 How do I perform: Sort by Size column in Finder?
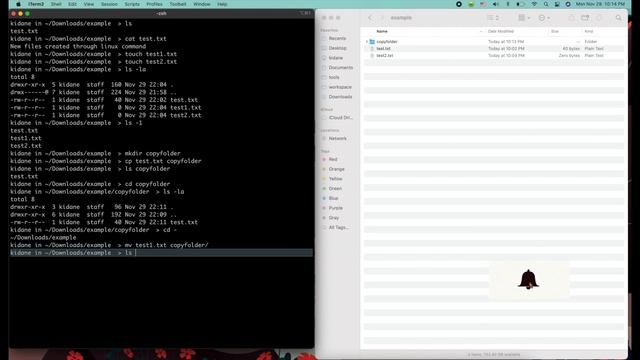(555, 31)
